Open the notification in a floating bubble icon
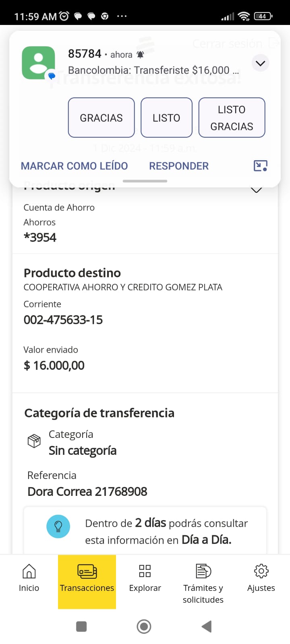 (x=260, y=166)
